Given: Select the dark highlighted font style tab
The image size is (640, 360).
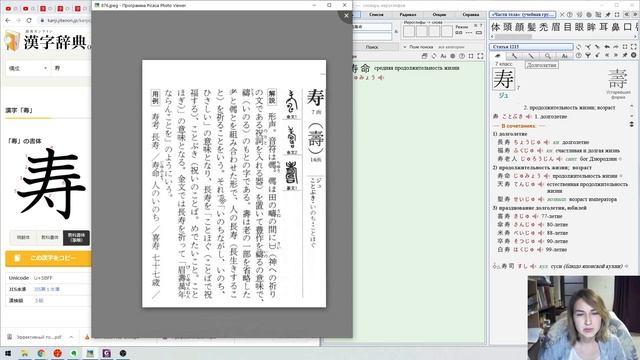Looking at the screenshot, I should 76,238.
